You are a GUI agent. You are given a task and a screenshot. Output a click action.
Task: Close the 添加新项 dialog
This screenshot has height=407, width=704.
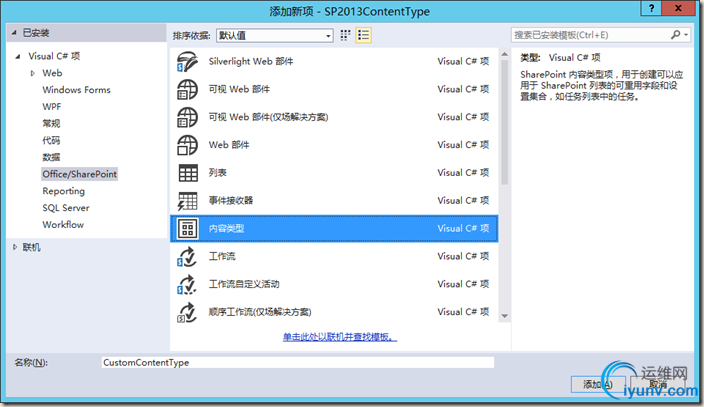(x=678, y=8)
